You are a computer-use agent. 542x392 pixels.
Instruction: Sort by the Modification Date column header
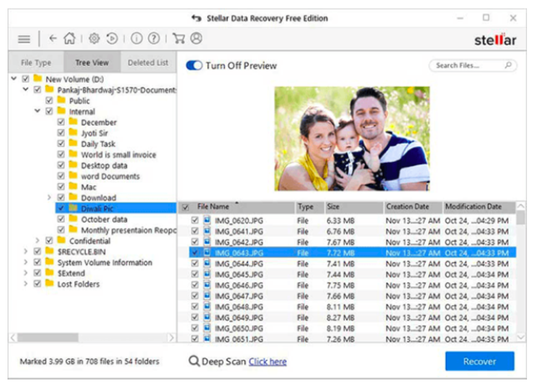point(479,207)
